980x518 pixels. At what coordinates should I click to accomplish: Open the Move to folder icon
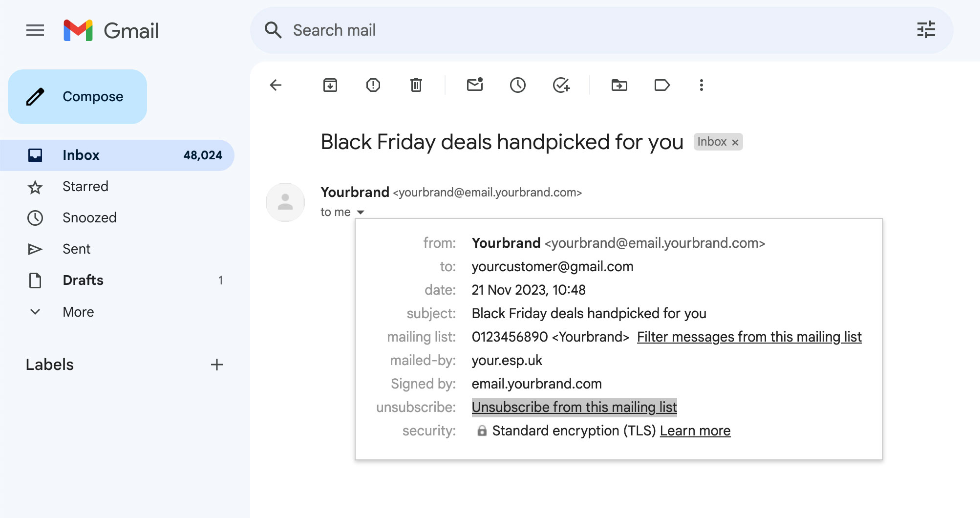[619, 85]
